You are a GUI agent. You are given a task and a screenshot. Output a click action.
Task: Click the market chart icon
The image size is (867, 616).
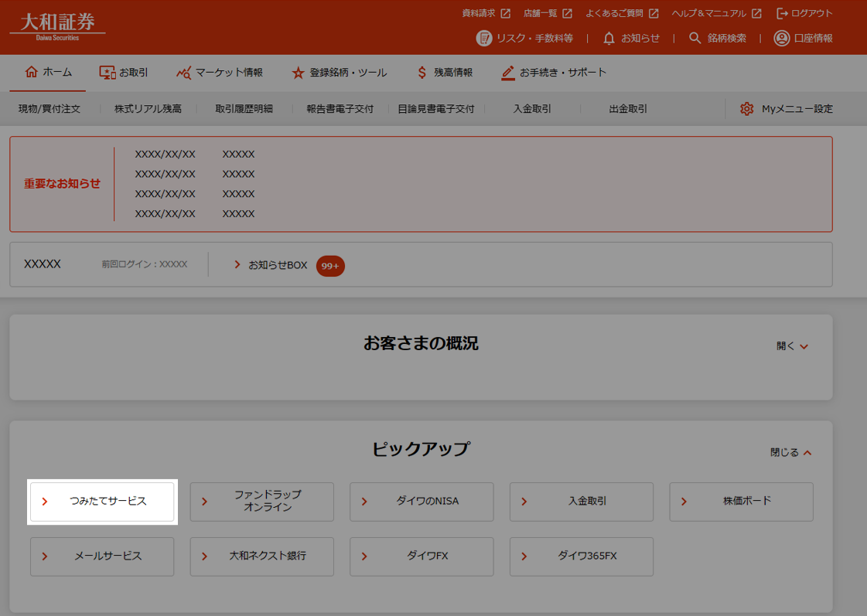[183, 73]
